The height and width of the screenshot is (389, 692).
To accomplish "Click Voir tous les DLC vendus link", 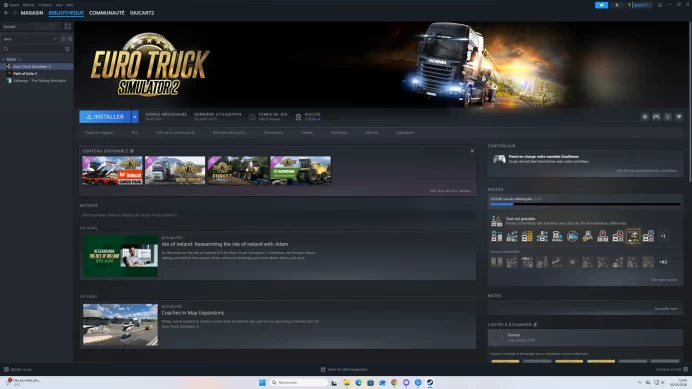I will [450, 191].
